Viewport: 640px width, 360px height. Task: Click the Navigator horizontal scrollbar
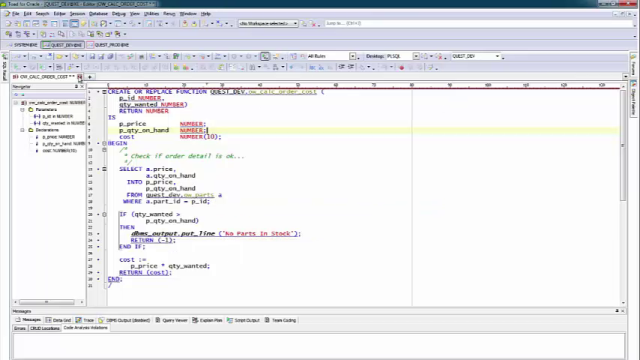(x=47, y=302)
